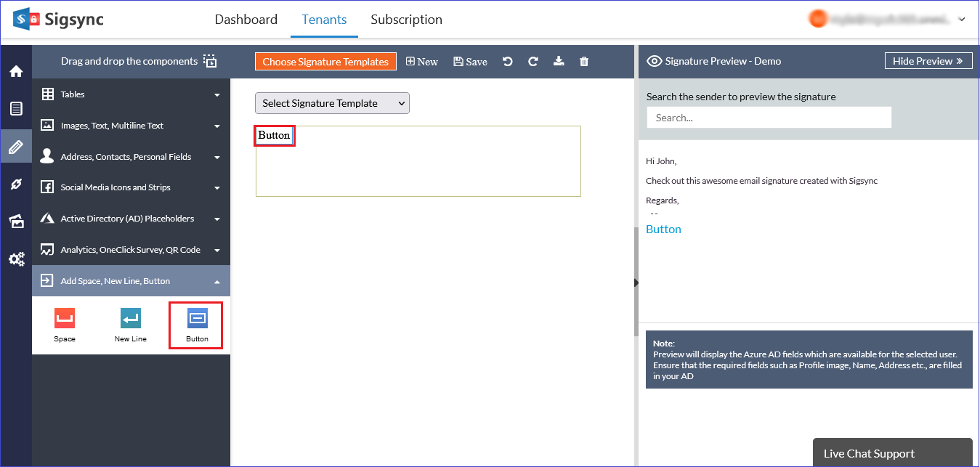Click the person icon beside Address, Contacts
980x467 pixels.
tap(47, 156)
